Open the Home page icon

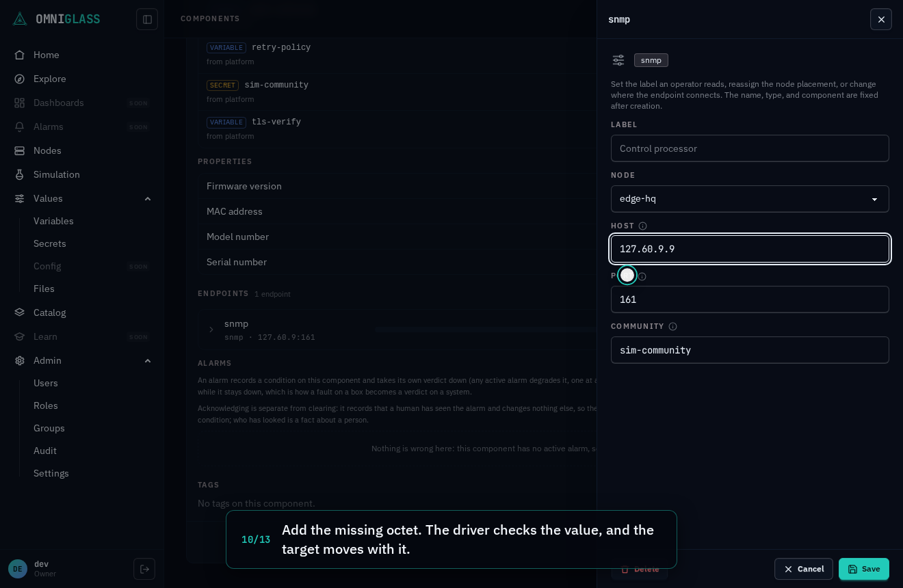[20, 55]
